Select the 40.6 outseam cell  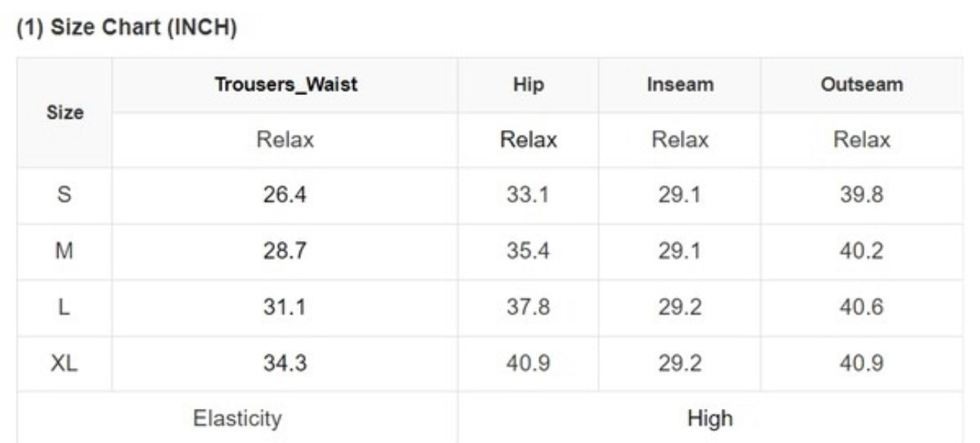[x=861, y=308]
